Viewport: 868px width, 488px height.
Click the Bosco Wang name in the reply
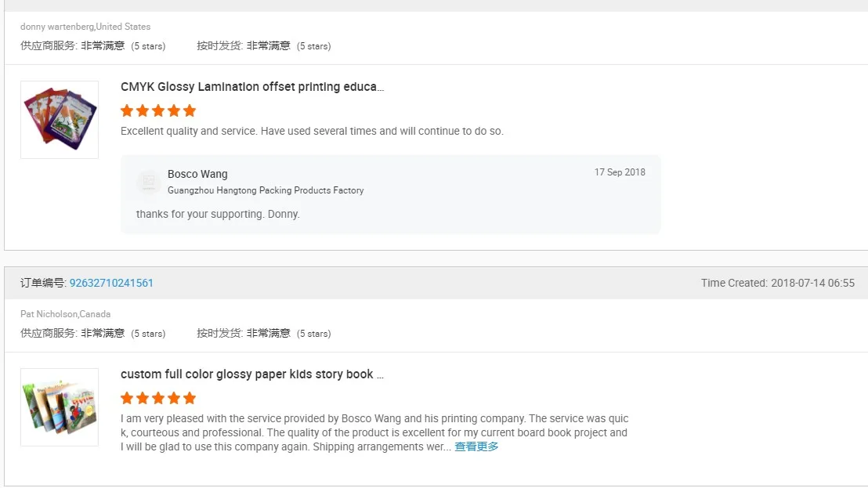pos(197,174)
